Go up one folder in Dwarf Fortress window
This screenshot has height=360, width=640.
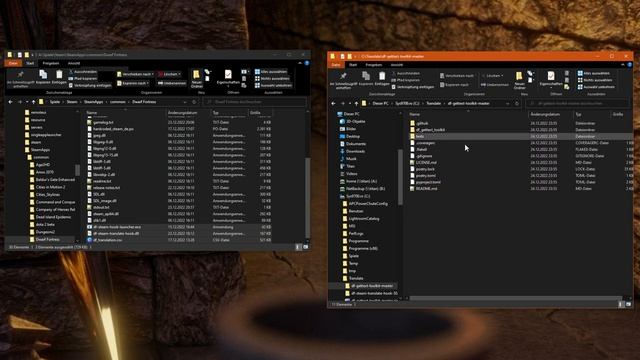[x=33, y=102]
